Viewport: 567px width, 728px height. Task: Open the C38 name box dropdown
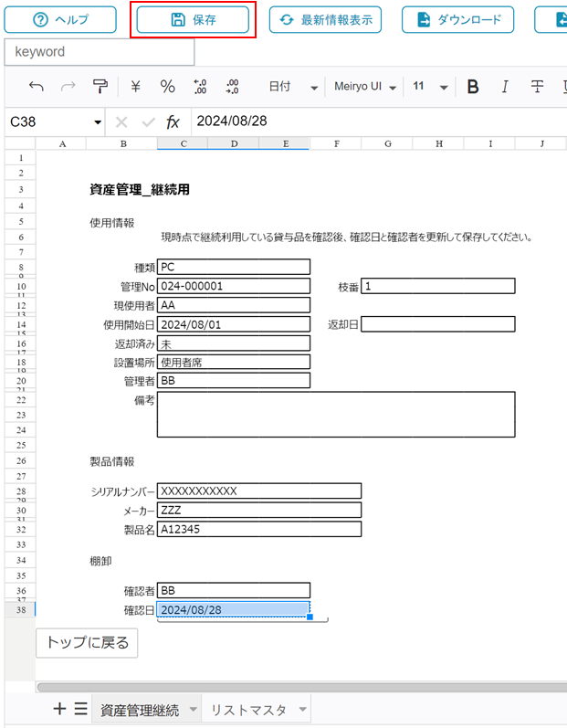(x=98, y=122)
